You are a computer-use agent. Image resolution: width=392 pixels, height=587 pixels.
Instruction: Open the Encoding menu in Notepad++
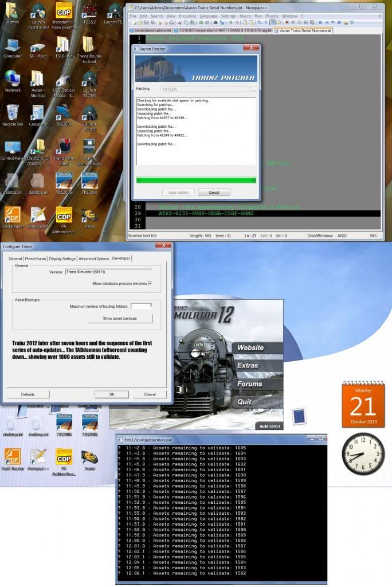pyautogui.click(x=187, y=16)
